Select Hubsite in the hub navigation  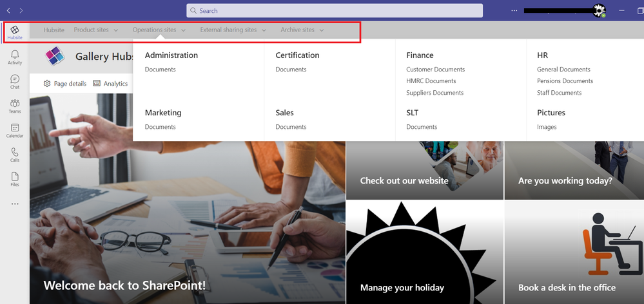click(x=54, y=30)
